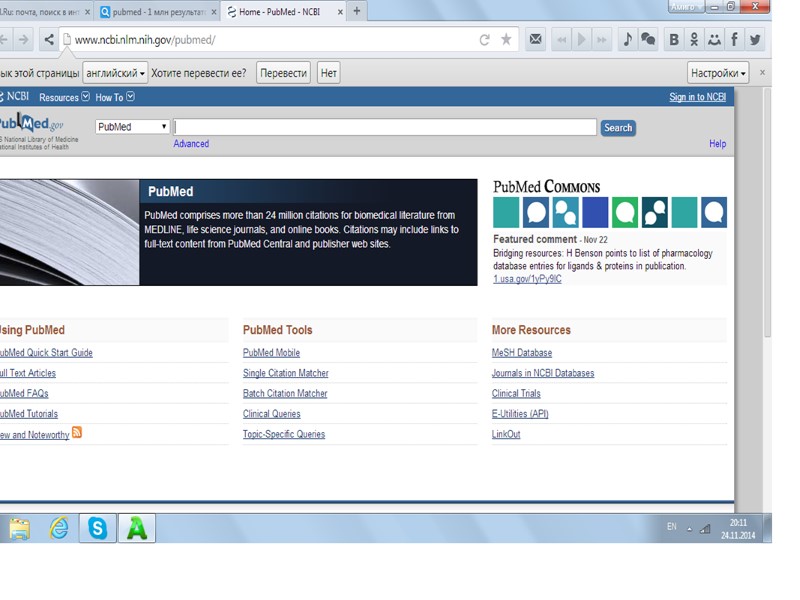
Task: Launch Internet Explorer from taskbar
Action: pos(59,528)
